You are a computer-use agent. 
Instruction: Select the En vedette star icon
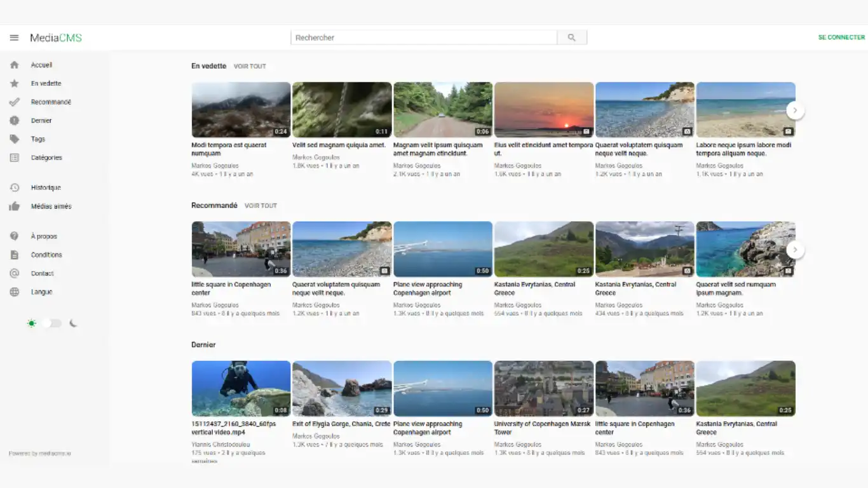(x=15, y=83)
